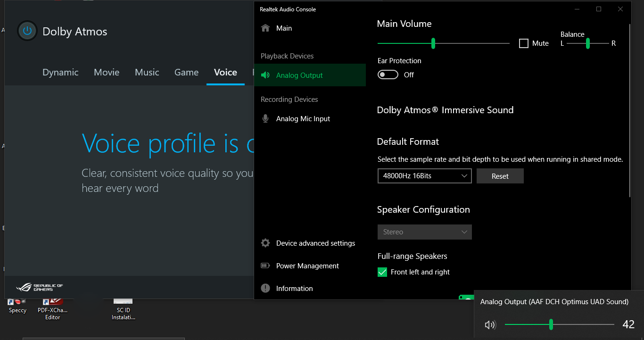The height and width of the screenshot is (340, 644).
Task: Switch to the Movie profile tab
Action: [107, 72]
